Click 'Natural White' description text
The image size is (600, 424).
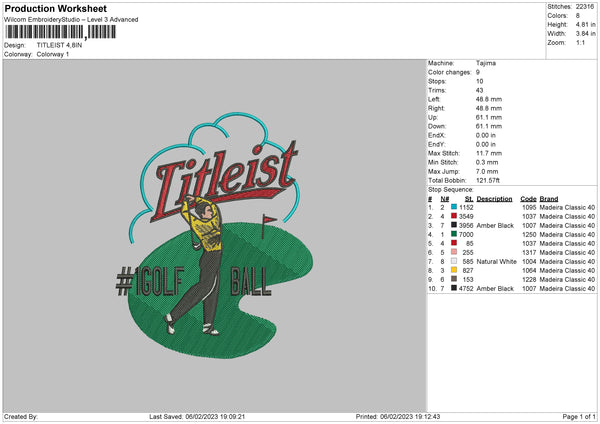(x=496, y=261)
